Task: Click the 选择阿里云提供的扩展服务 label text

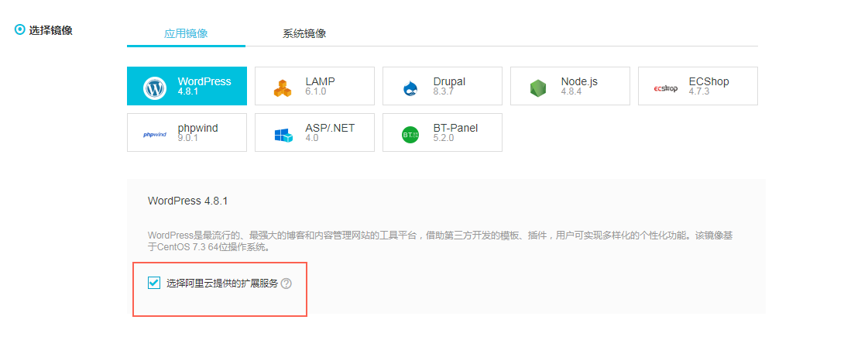Action: point(222,284)
